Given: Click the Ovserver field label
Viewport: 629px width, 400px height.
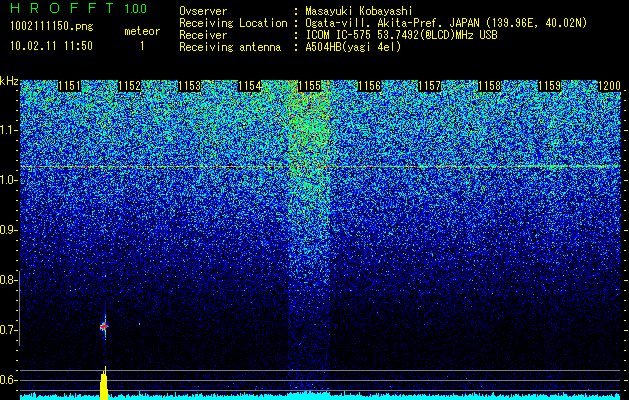Looking at the screenshot, I should [203, 11].
